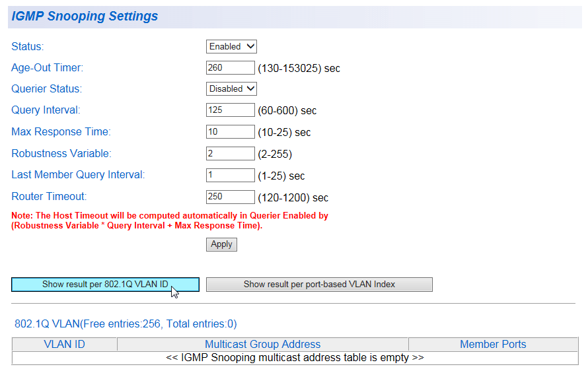The width and height of the screenshot is (588, 375).
Task: Click the Multicast Group Address column header
Action: click(262, 344)
